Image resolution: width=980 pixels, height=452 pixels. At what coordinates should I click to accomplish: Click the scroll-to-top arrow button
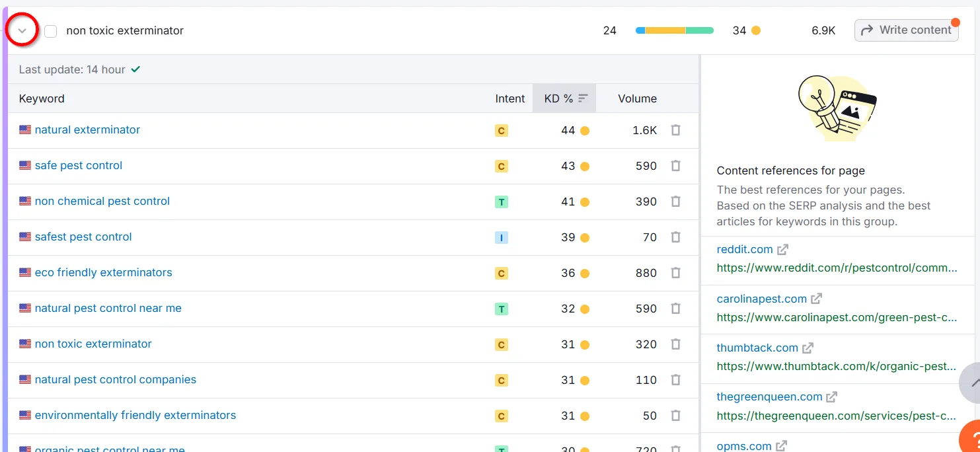point(971,383)
